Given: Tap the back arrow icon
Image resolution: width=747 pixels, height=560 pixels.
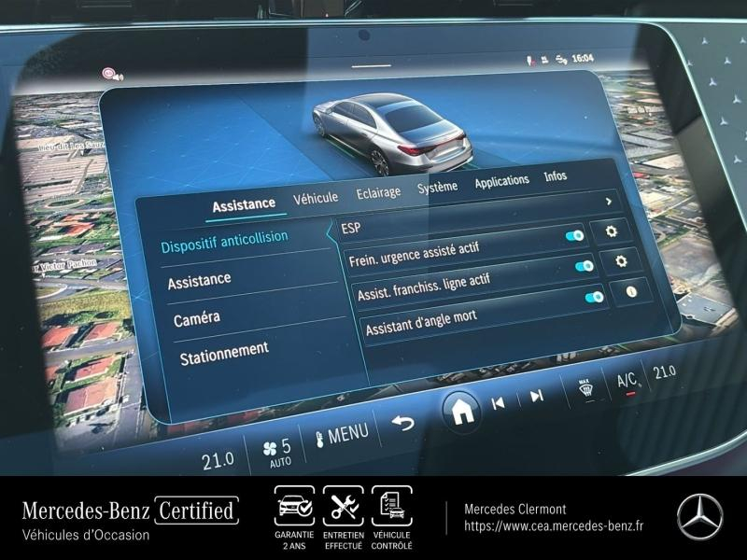Looking at the screenshot, I should point(402,424).
